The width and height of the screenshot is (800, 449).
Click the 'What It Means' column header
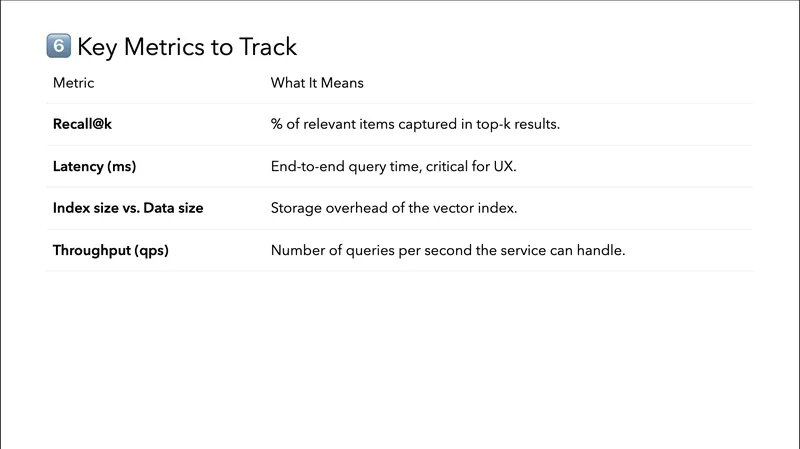(317, 83)
